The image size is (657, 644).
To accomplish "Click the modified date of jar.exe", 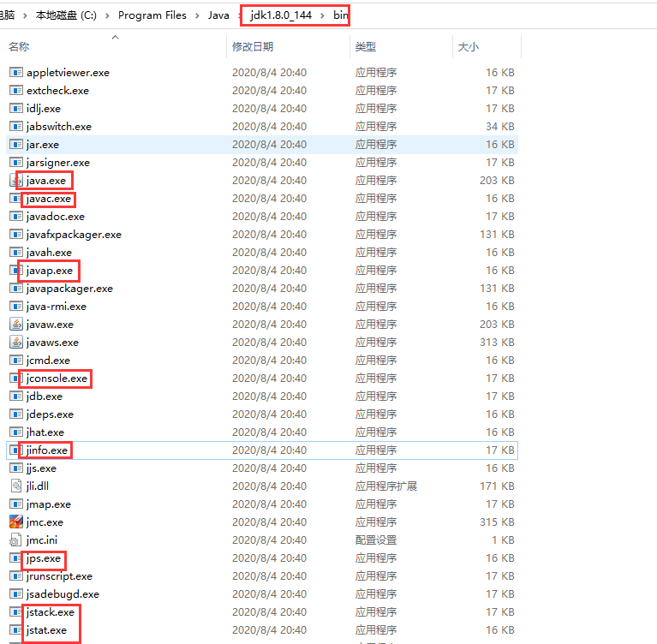I will point(270,145).
